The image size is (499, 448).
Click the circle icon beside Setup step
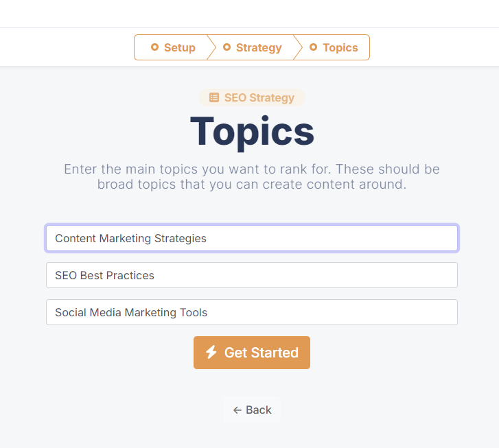point(154,47)
